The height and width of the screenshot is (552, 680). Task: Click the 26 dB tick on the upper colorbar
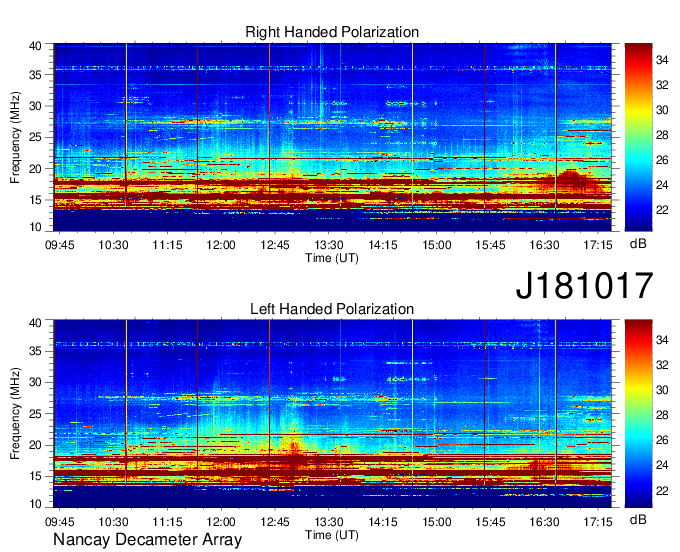(662, 160)
